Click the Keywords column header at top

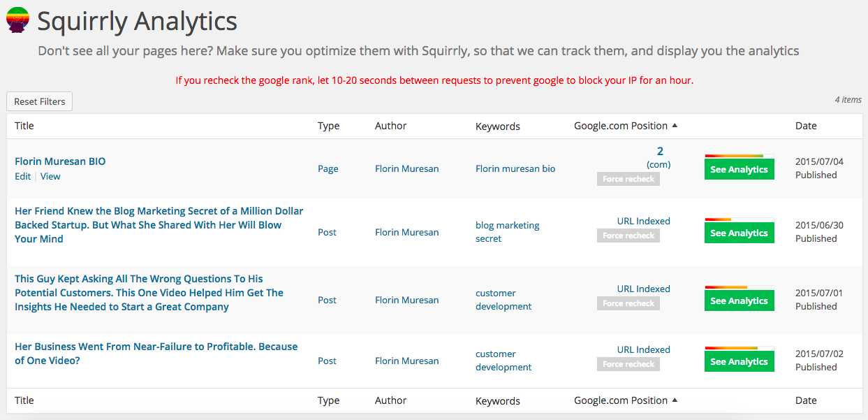coord(498,126)
